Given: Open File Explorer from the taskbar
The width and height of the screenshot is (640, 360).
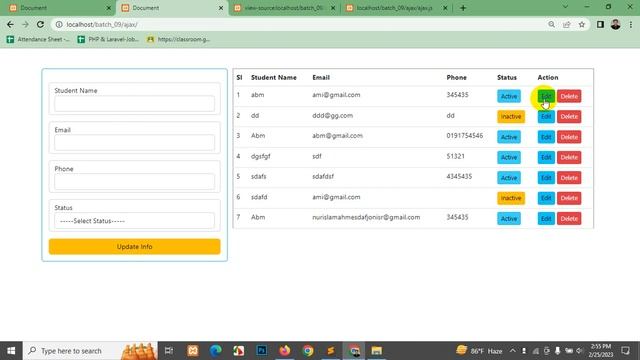Looking at the screenshot, I should tap(376, 351).
